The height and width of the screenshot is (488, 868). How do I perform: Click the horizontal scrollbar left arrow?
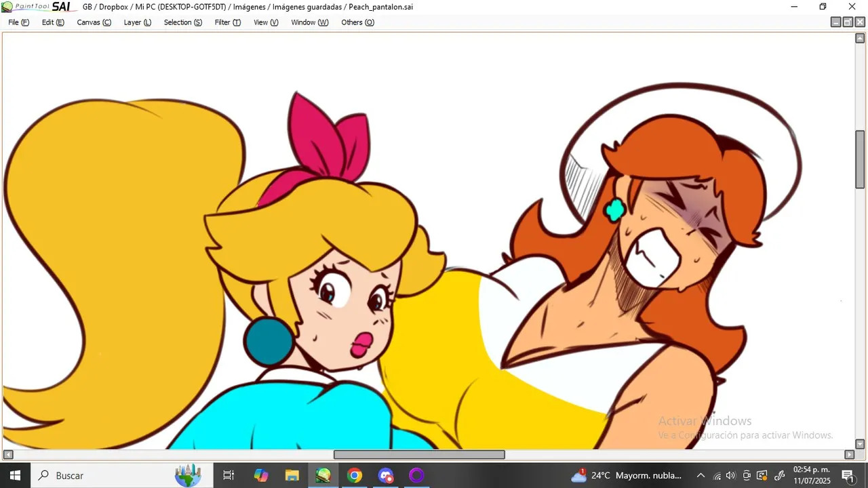pos(7,455)
